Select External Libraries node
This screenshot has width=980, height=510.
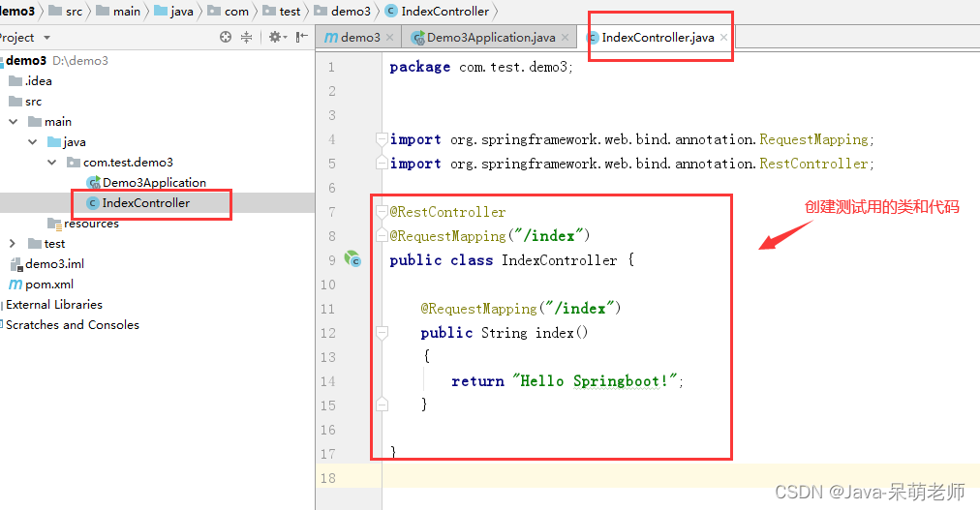[x=54, y=305]
